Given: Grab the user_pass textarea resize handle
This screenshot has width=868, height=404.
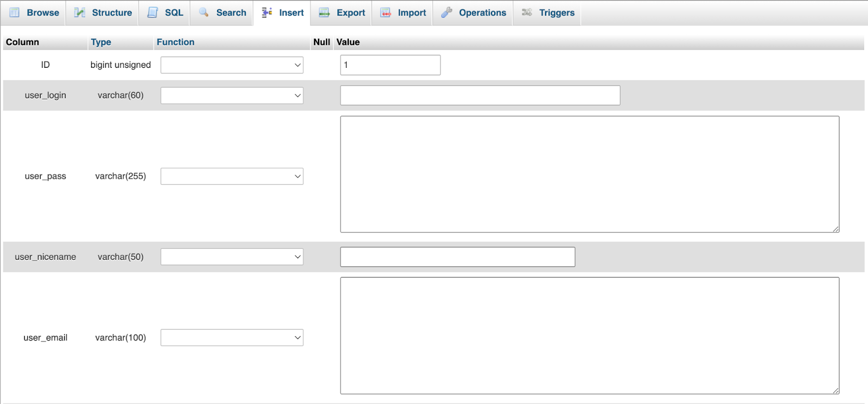Looking at the screenshot, I should pyautogui.click(x=836, y=229).
